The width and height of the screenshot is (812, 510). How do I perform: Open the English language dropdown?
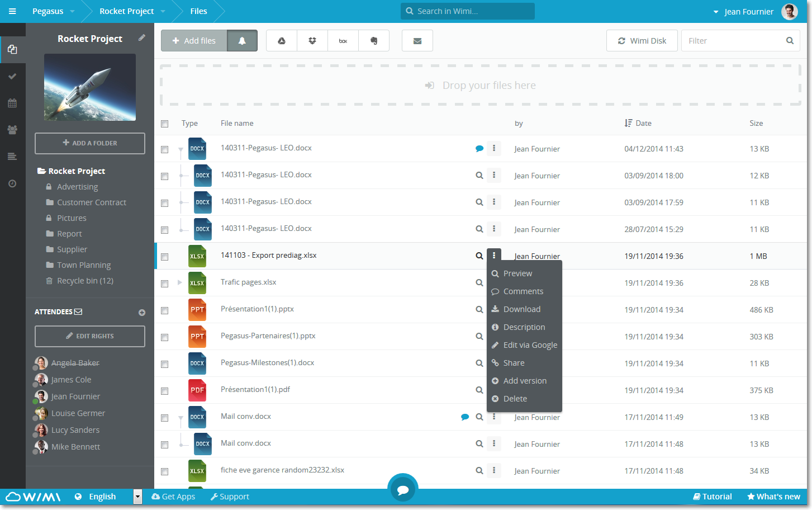[137, 497]
